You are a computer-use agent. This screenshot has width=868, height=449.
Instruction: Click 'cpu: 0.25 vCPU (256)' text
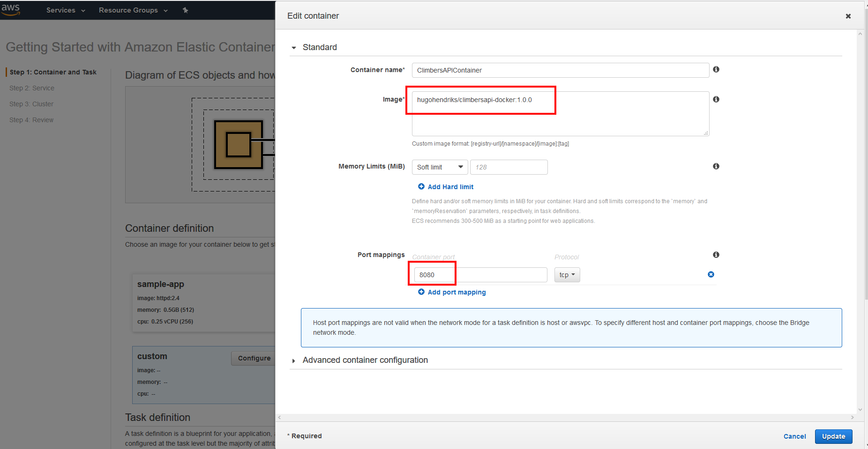point(165,322)
